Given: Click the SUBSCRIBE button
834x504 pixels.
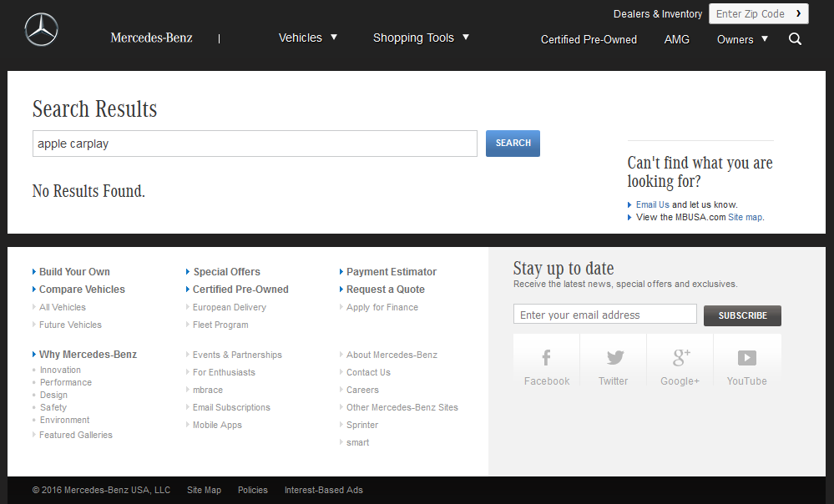Looking at the screenshot, I should coord(742,315).
